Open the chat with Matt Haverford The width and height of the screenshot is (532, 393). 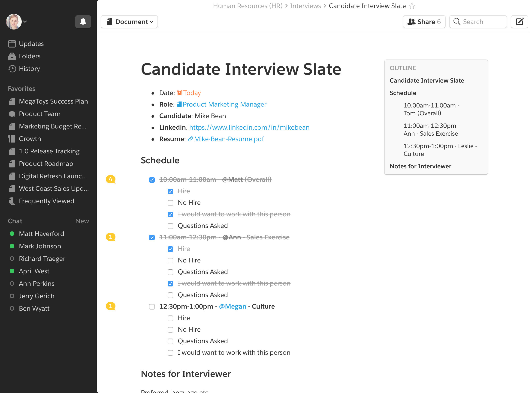coord(41,234)
